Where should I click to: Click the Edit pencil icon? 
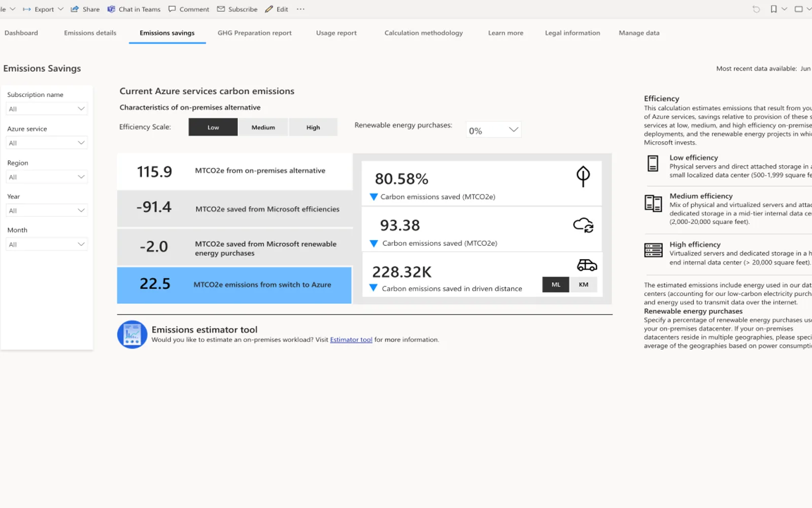point(269,9)
